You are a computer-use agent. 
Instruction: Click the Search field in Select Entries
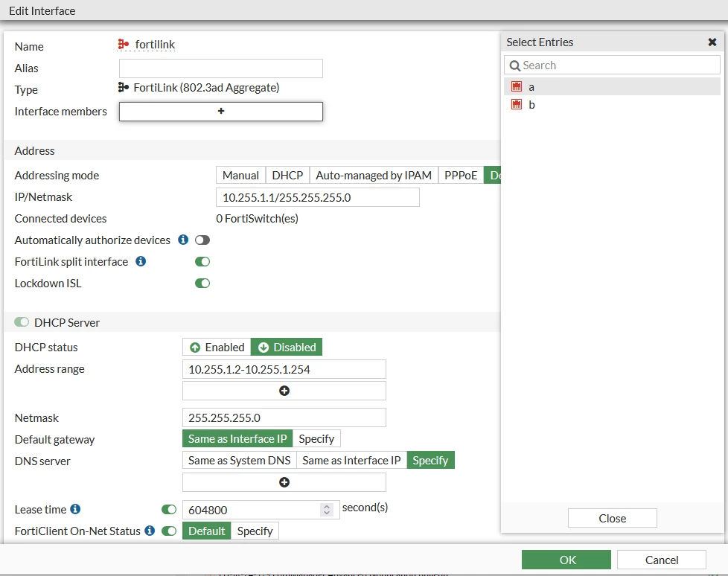point(612,65)
